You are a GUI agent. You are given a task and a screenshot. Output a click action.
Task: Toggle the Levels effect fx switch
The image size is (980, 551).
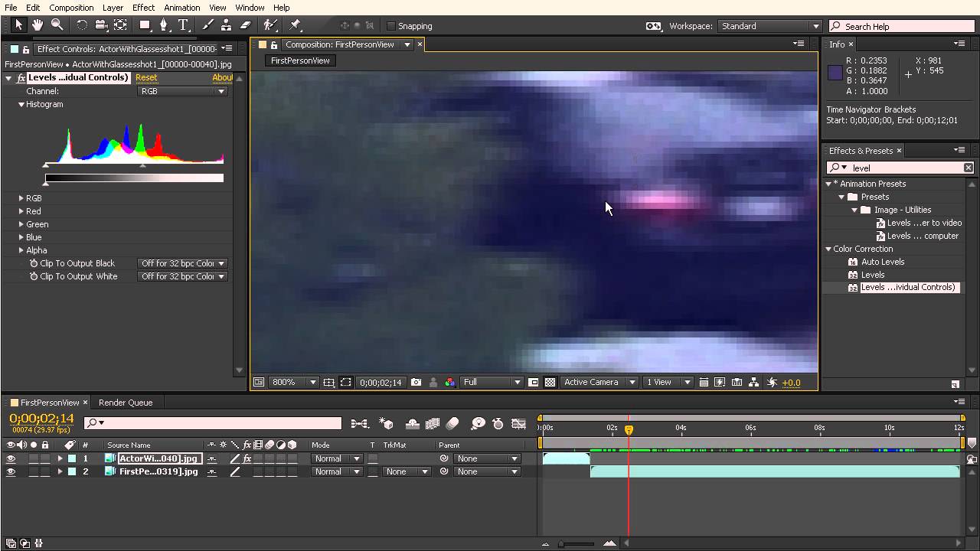[x=21, y=78]
